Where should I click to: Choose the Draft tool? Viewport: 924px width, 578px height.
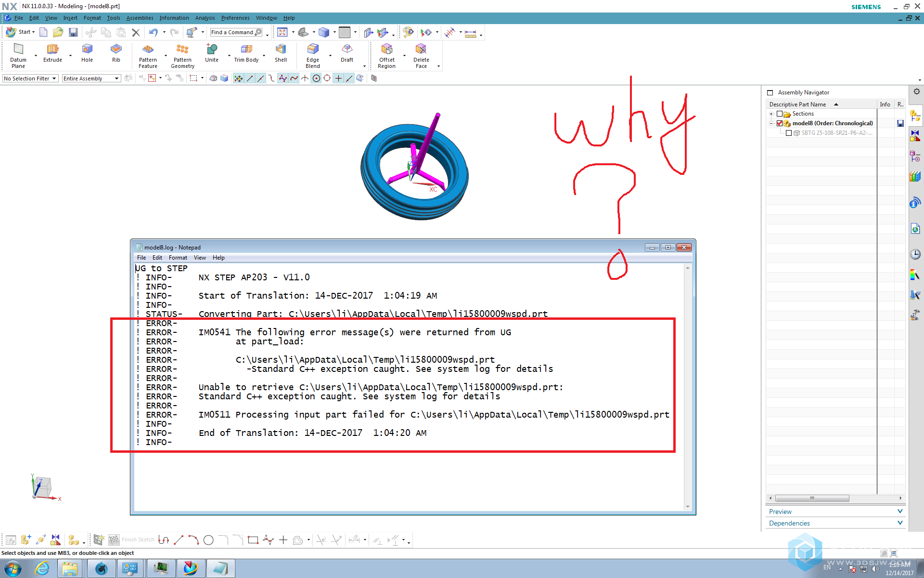click(347, 53)
